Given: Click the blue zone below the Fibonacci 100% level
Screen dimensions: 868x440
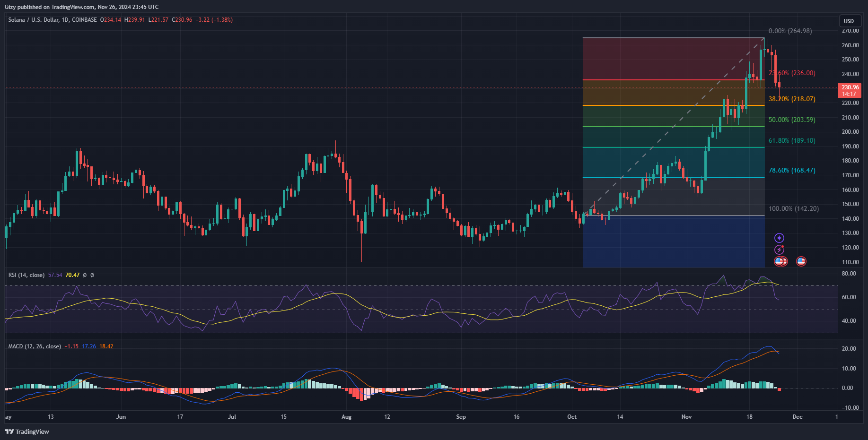Looking at the screenshot, I should [674, 242].
